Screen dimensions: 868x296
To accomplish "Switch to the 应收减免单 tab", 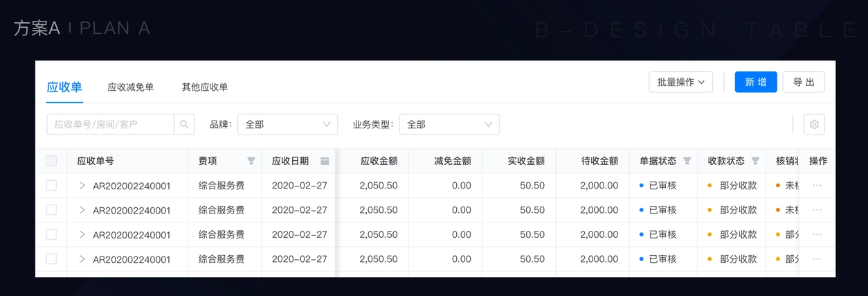I will (131, 87).
